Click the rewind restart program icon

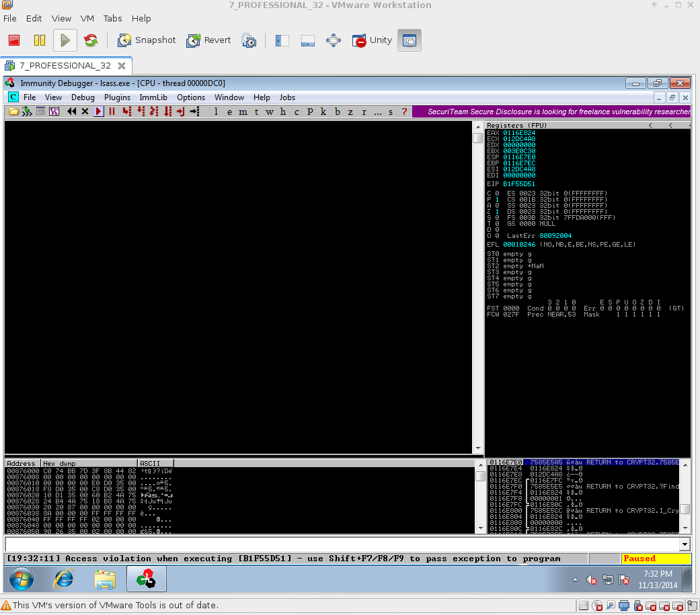tap(71, 112)
